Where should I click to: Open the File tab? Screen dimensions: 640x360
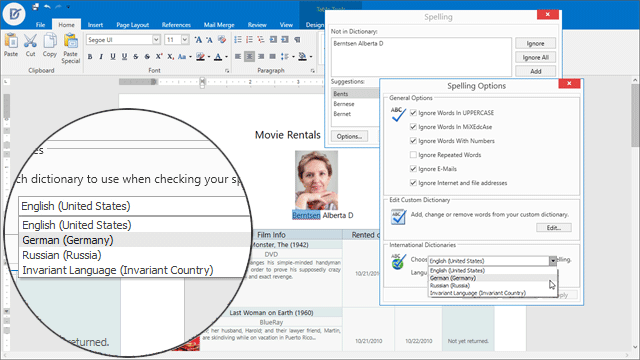40,25
